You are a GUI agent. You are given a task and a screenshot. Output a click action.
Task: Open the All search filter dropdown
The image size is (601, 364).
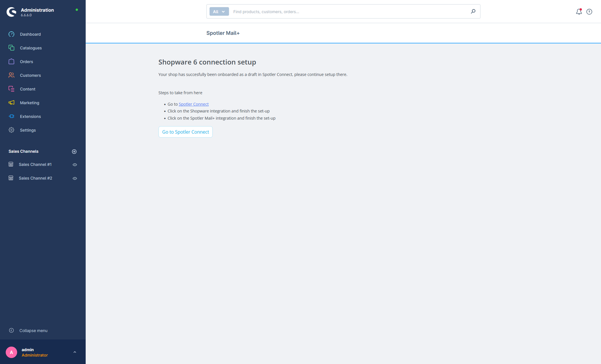(x=219, y=12)
